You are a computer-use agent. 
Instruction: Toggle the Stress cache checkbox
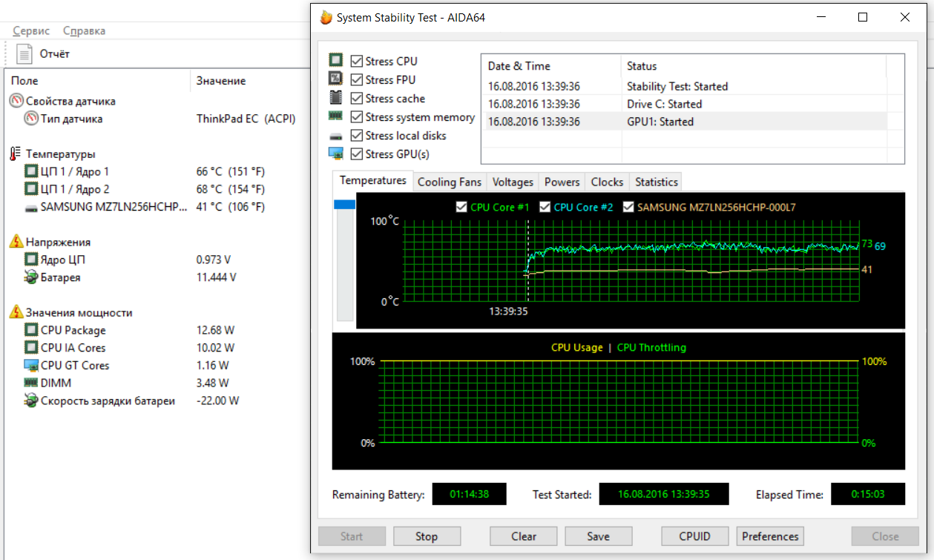(357, 99)
